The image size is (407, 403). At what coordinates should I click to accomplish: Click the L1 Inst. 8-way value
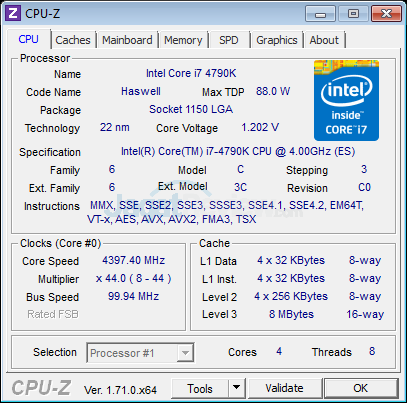[365, 278]
